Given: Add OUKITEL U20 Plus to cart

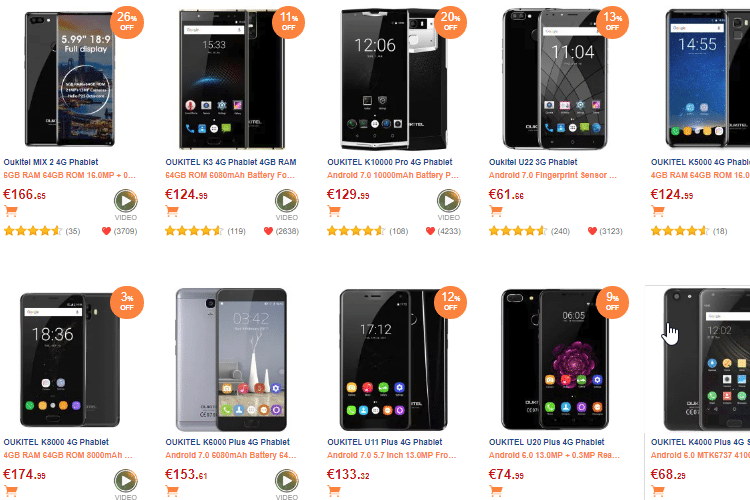Looking at the screenshot, I should [496, 490].
